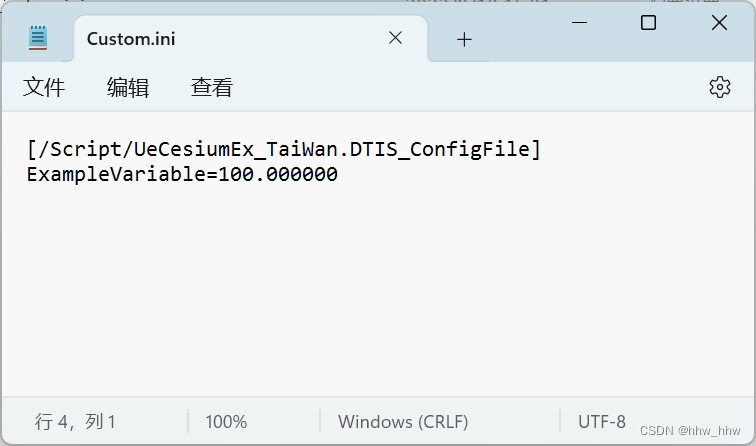The image size is (756, 446).
Task: Add a new tab with plus button
Action: tap(464, 40)
